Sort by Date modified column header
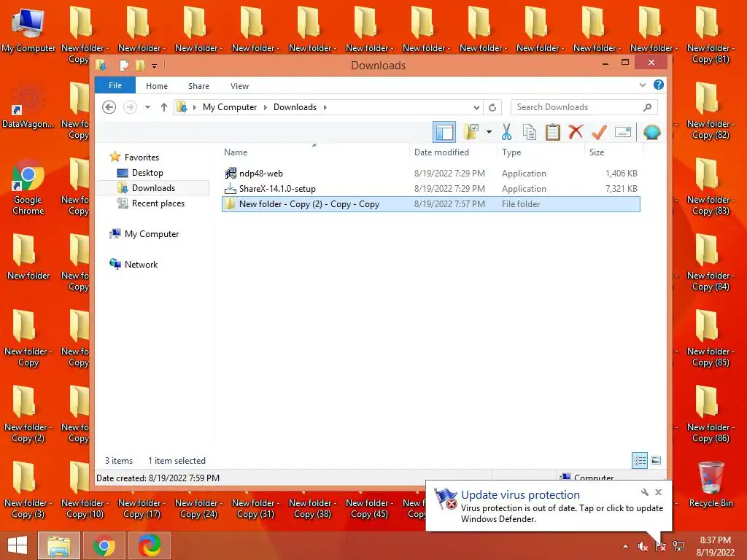The height and width of the screenshot is (560, 747). (452, 152)
